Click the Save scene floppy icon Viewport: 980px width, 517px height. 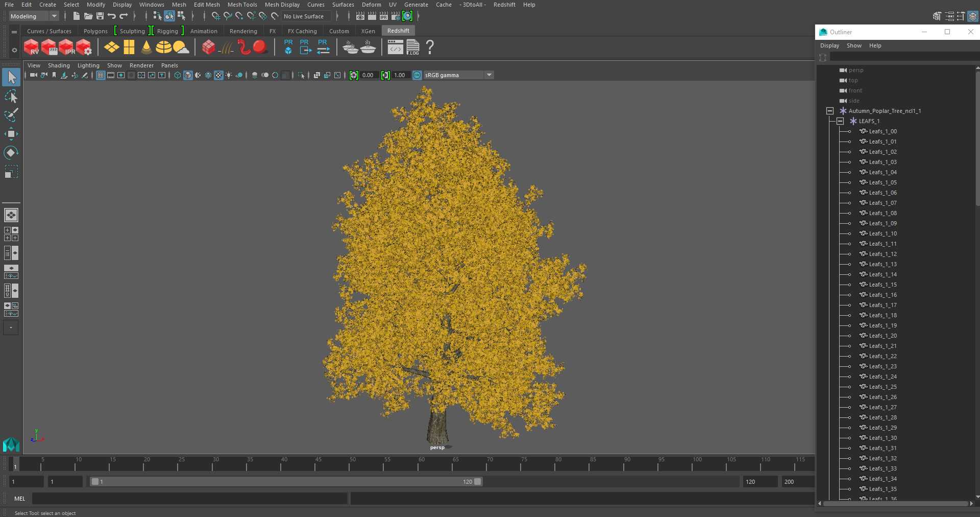coord(100,16)
